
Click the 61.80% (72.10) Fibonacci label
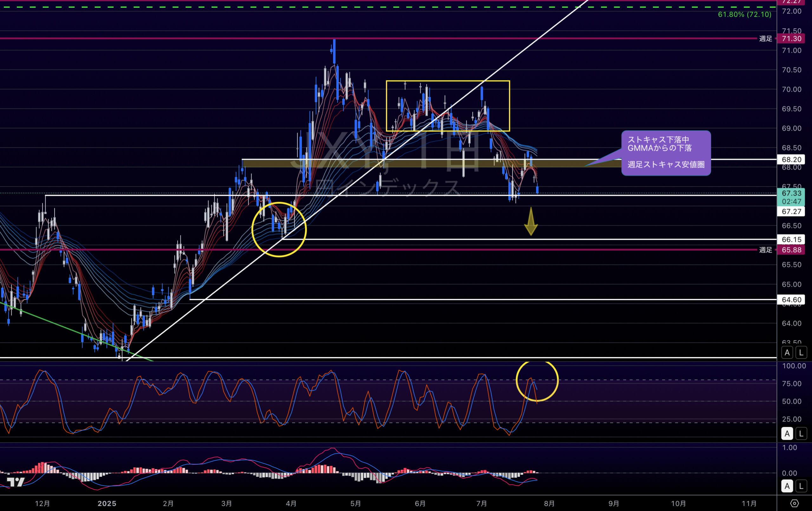pos(744,15)
